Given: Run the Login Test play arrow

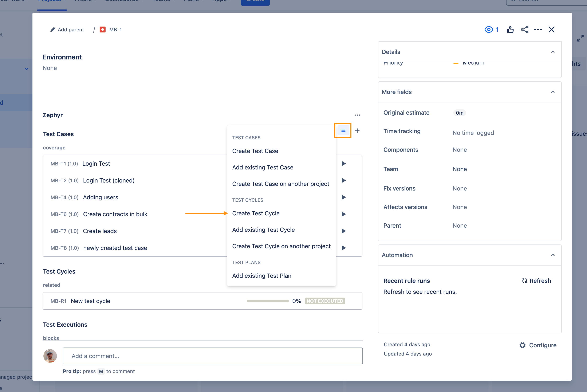Looking at the screenshot, I should point(344,164).
